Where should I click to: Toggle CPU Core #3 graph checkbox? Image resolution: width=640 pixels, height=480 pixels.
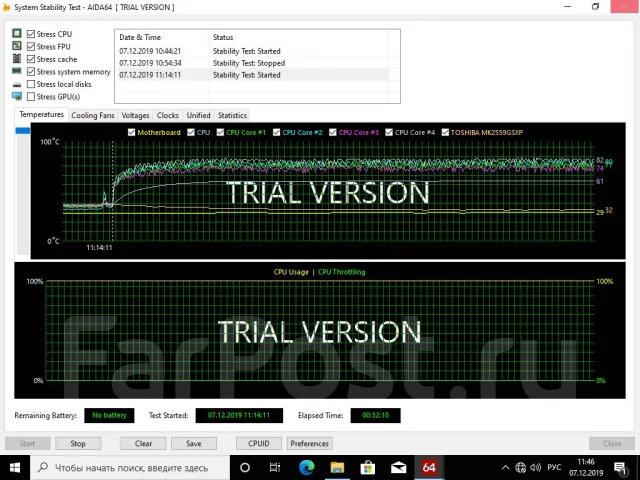[333, 132]
